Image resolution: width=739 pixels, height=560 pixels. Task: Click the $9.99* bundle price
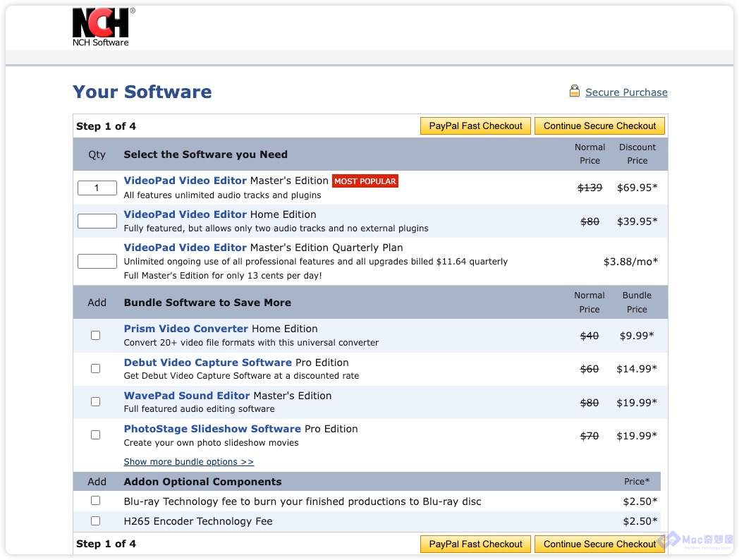tap(637, 336)
